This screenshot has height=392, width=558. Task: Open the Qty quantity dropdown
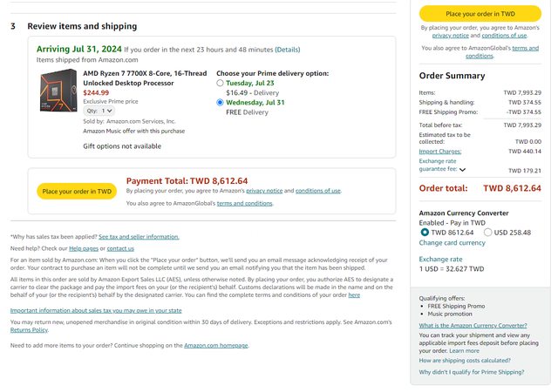click(x=98, y=111)
